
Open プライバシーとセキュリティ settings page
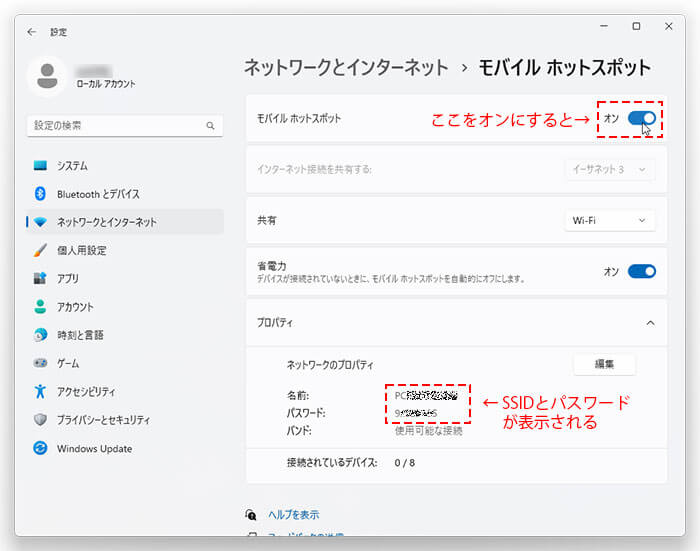(x=125, y=420)
